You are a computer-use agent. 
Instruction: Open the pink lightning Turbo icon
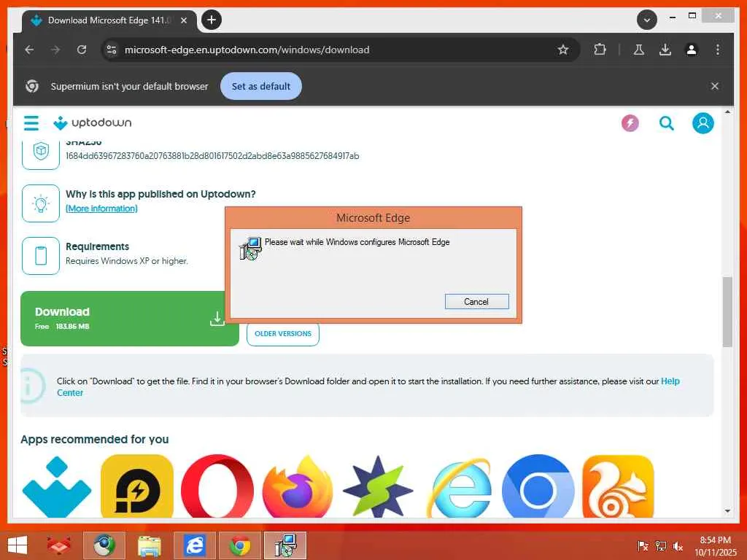tap(630, 123)
